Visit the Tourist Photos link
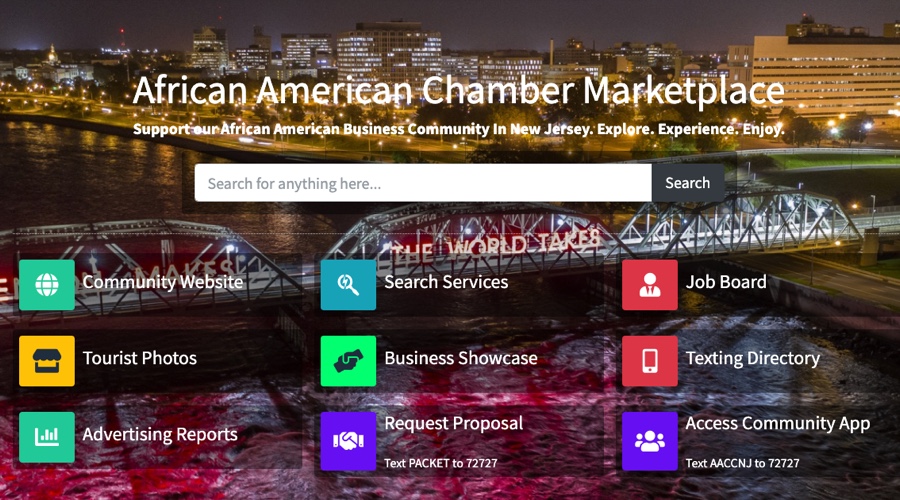900x500 pixels. [x=139, y=358]
